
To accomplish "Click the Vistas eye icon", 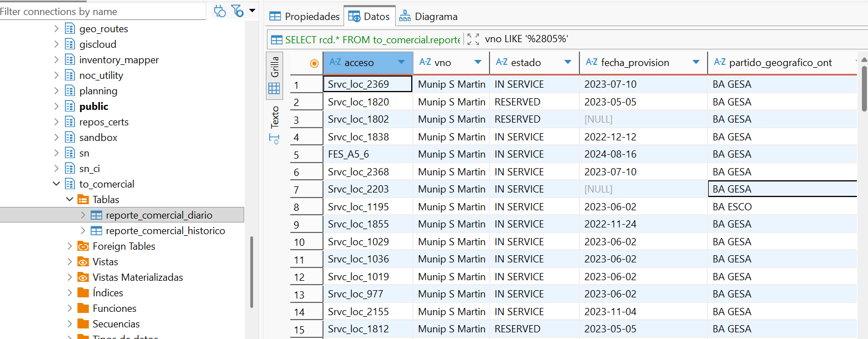I will tap(83, 262).
